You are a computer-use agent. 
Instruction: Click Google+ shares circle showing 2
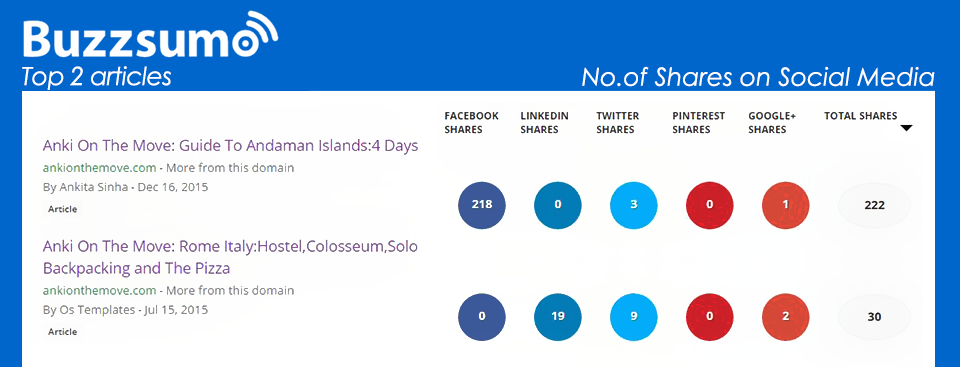pyautogui.click(x=786, y=317)
